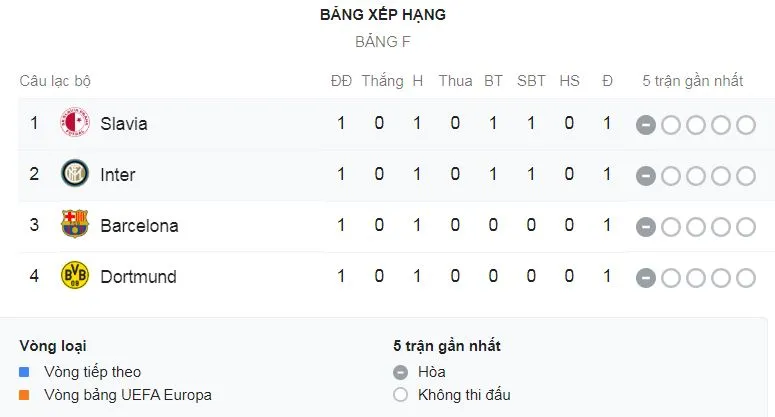The width and height of the screenshot is (775, 417).
Task: Click Slavia's draw result icon
Action: coord(646,124)
